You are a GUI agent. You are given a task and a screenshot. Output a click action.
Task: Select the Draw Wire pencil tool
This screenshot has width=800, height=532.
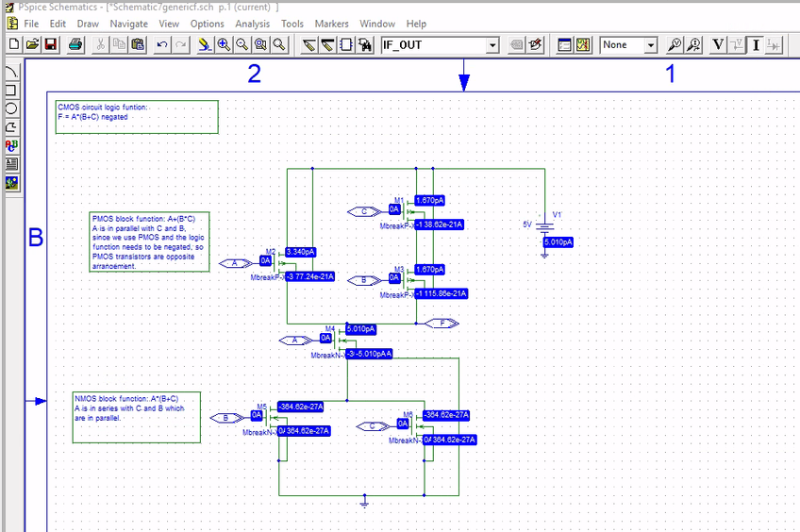tap(308, 44)
